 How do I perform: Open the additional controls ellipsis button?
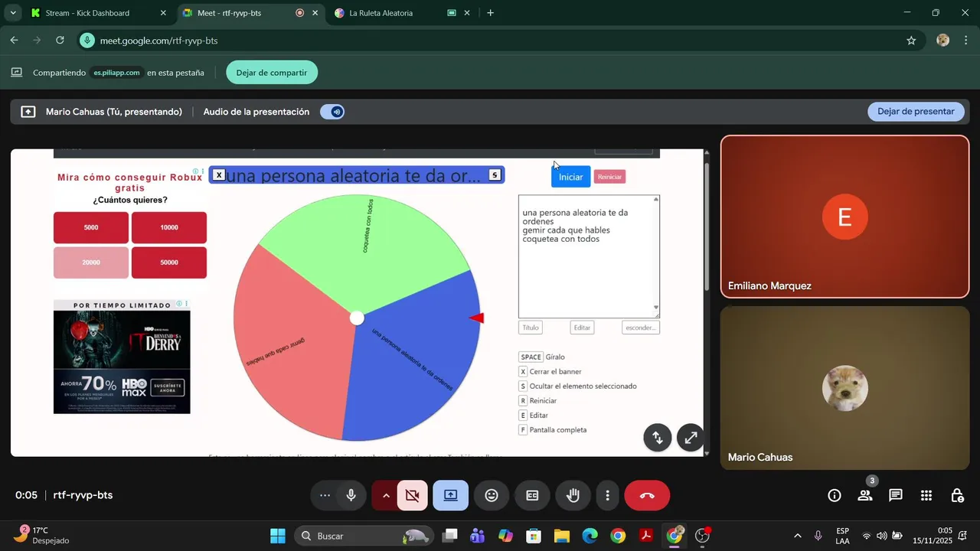[325, 496]
